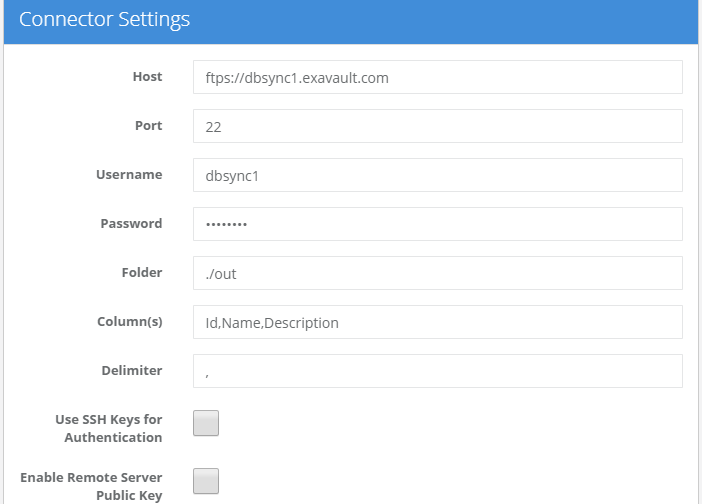Image resolution: width=702 pixels, height=504 pixels.
Task: Enable Use SSH Keys for Authentication checkbox
Action: coord(206,423)
